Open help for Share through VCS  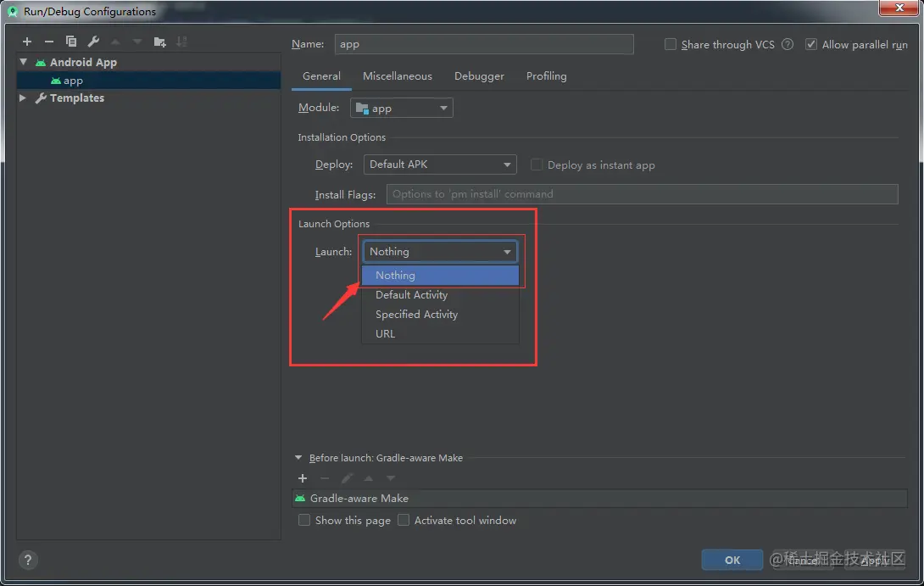tap(788, 44)
